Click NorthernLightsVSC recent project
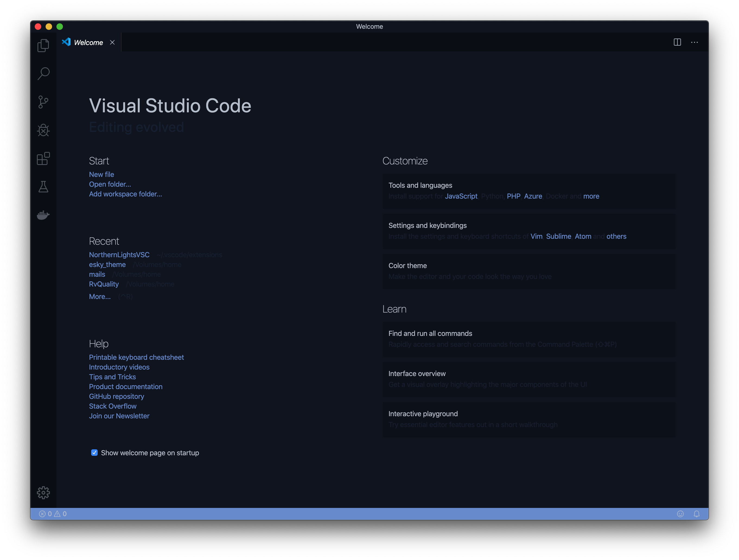739x560 pixels. click(x=119, y=255)
